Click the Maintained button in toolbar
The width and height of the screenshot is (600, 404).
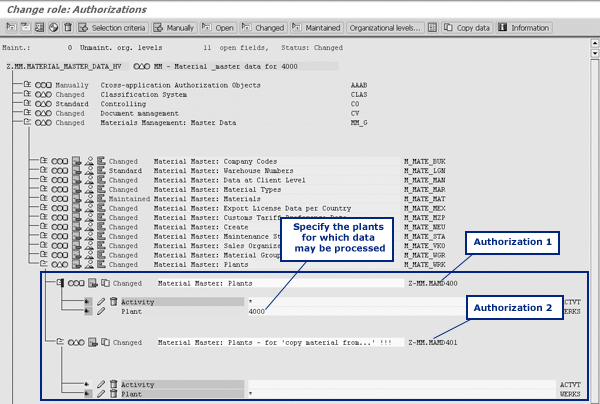(x=317, y=28)
